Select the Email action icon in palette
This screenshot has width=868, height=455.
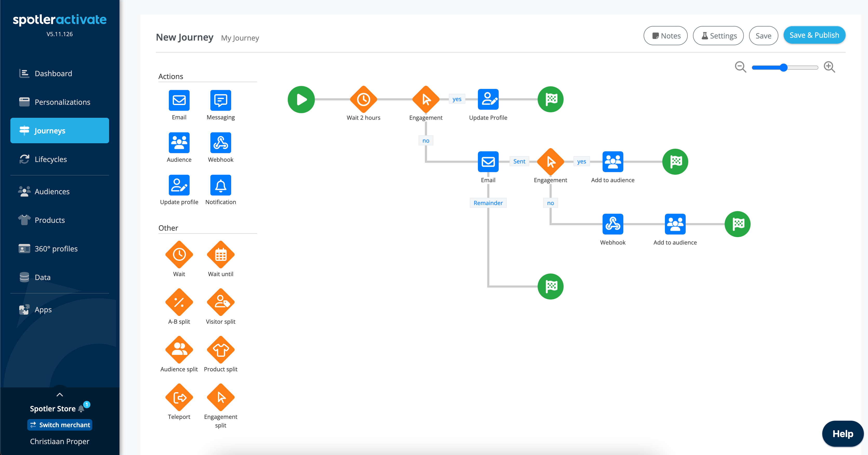[179, 100]
